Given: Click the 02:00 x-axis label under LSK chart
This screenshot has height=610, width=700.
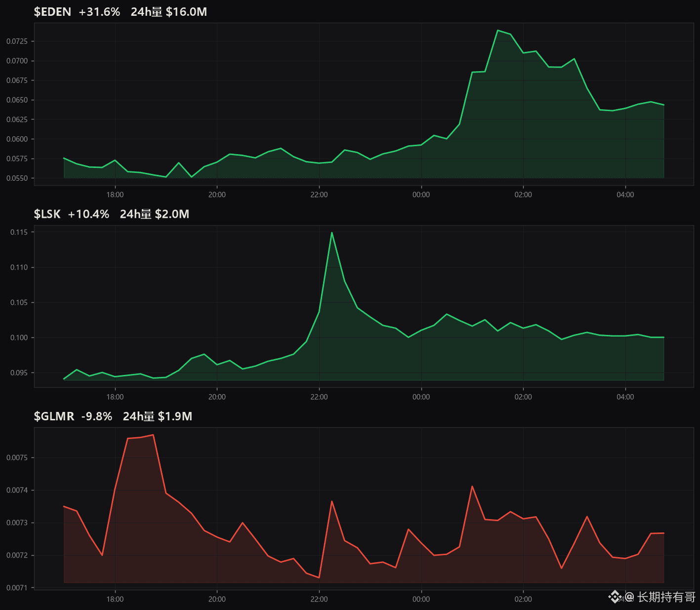Looking at the screenshot, I should [x=523, y=397].
